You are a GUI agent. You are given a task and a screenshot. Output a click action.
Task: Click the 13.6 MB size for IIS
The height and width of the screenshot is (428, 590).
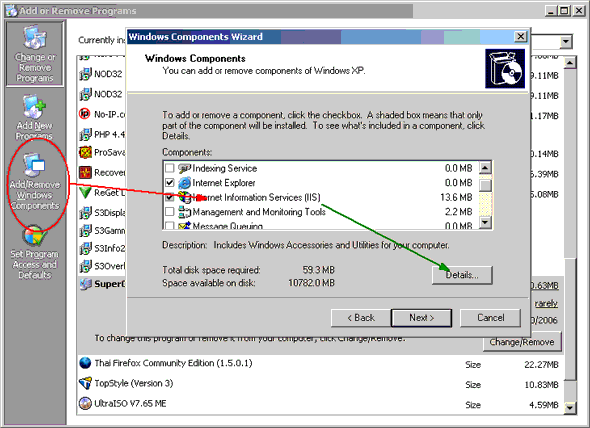click(x=456, y=197)
